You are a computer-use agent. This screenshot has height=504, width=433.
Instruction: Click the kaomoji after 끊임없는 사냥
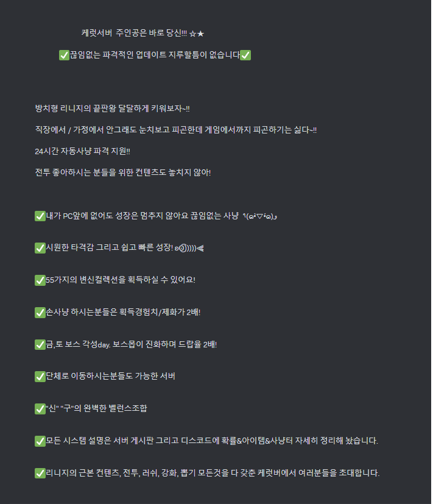[260, 216]
